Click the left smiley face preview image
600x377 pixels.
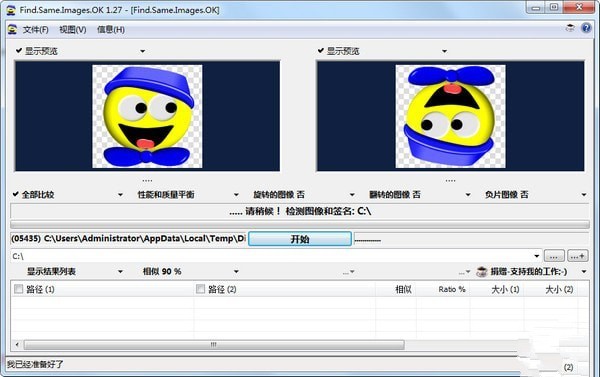(x=147, y=116)
